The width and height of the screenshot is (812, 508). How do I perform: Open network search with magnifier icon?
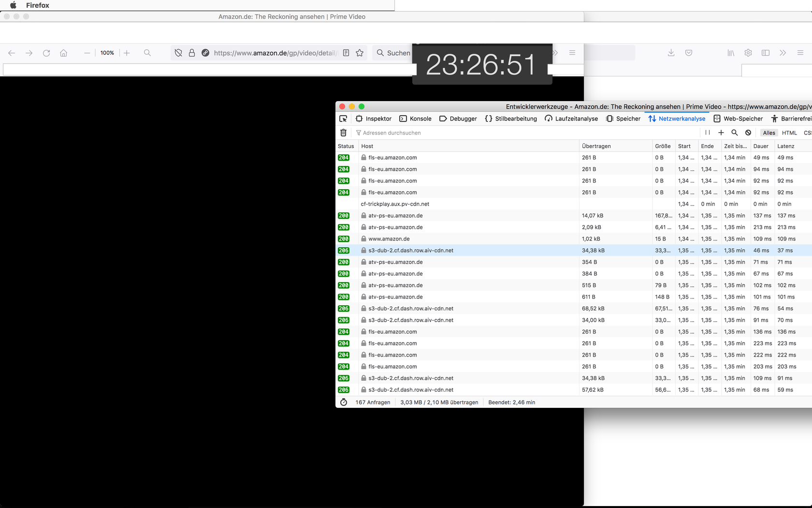[735, 133]
